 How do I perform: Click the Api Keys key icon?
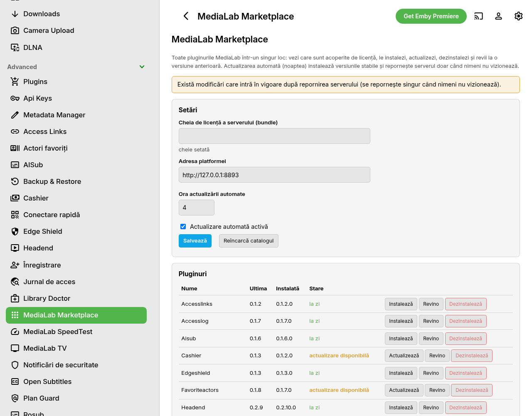click(15, 98)
